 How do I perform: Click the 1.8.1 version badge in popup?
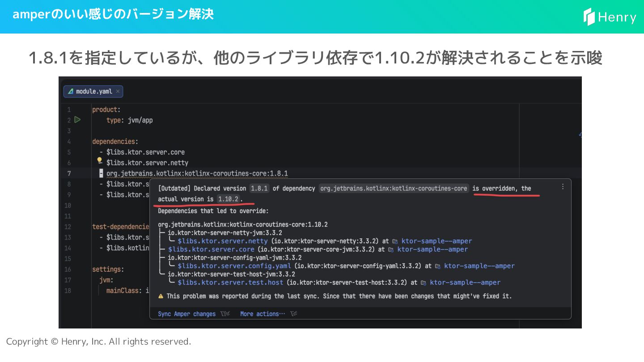(259, 189)
